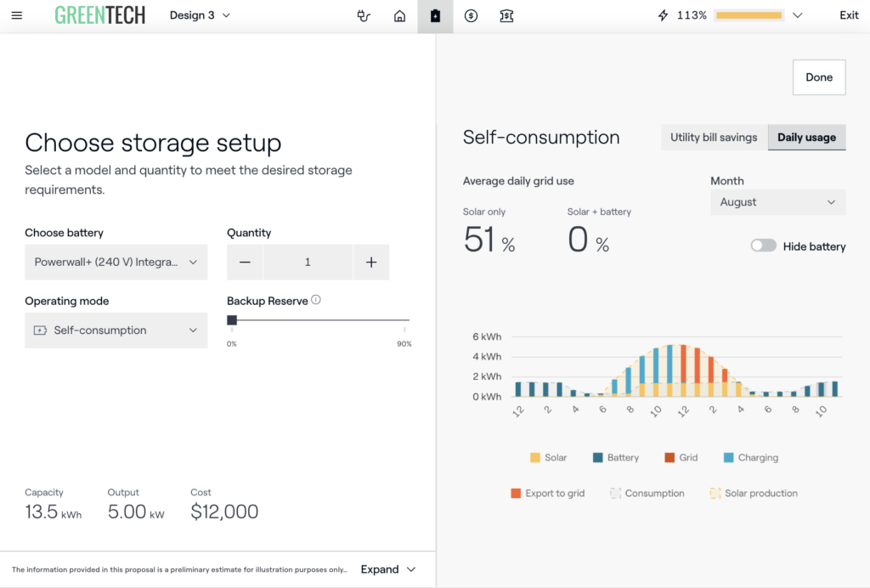Toggle Solar series in chart legend
Screen dimensions: 870x588
point(548,457)
